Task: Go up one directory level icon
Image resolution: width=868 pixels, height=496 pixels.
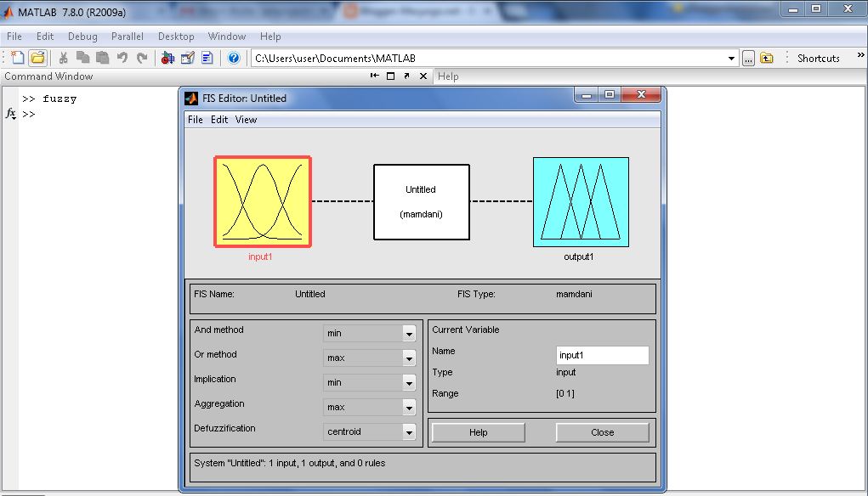Action: pos(768,58)
